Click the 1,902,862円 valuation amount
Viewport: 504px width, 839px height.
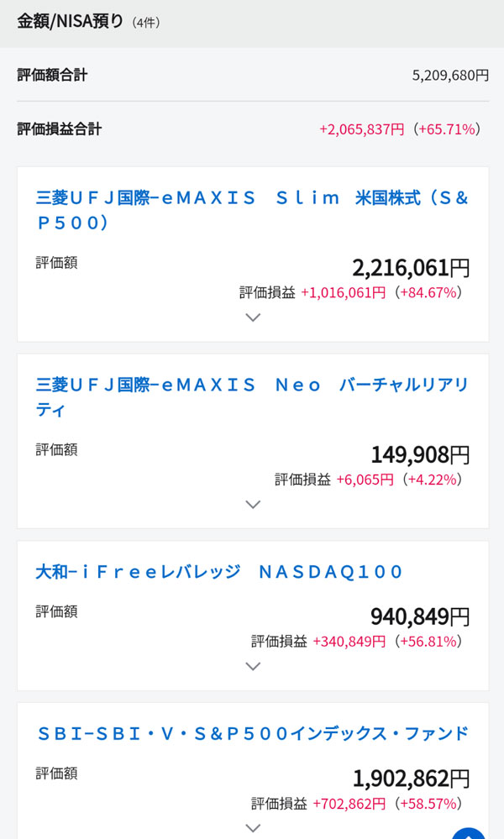(x=411, y=778)
